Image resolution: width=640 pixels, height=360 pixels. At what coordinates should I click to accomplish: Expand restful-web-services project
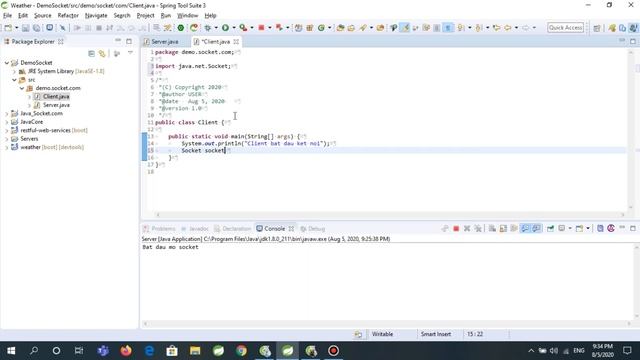tap(7, 131)
